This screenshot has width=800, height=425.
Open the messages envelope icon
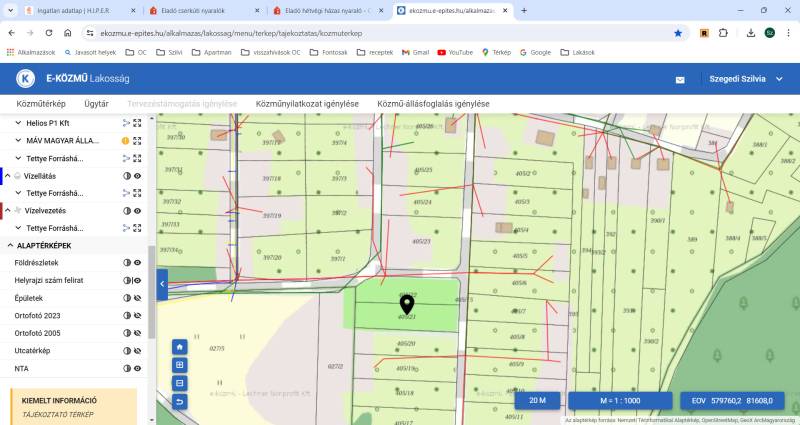(x=680, y=80)
